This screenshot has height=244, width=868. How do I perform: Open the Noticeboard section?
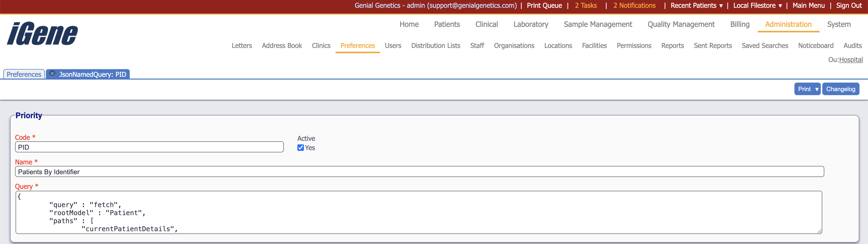816,45
